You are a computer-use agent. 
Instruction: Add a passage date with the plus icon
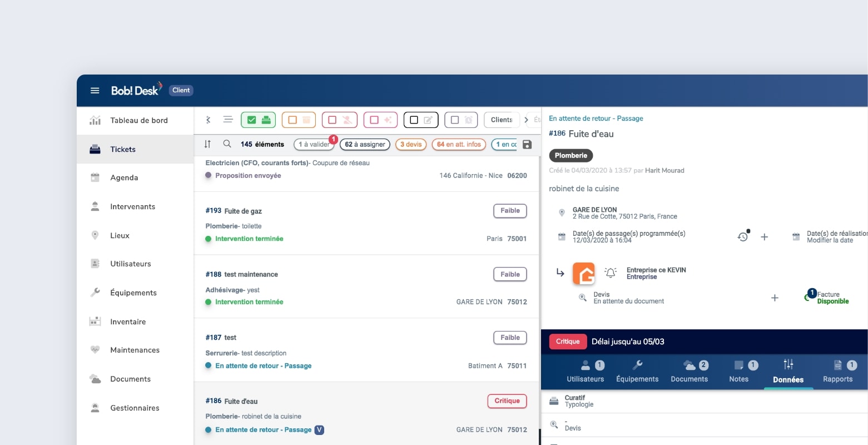765,237
